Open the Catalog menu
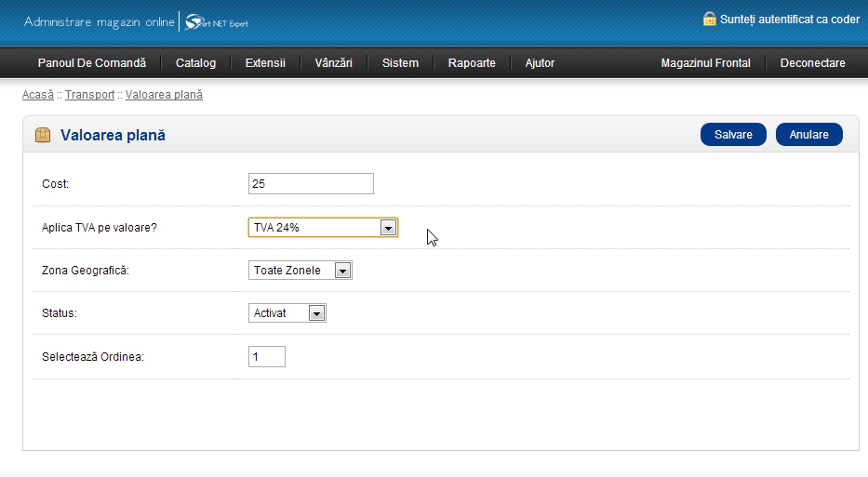Screen dimensions: 868x477 pyautogui.click(x=195, y=63)
